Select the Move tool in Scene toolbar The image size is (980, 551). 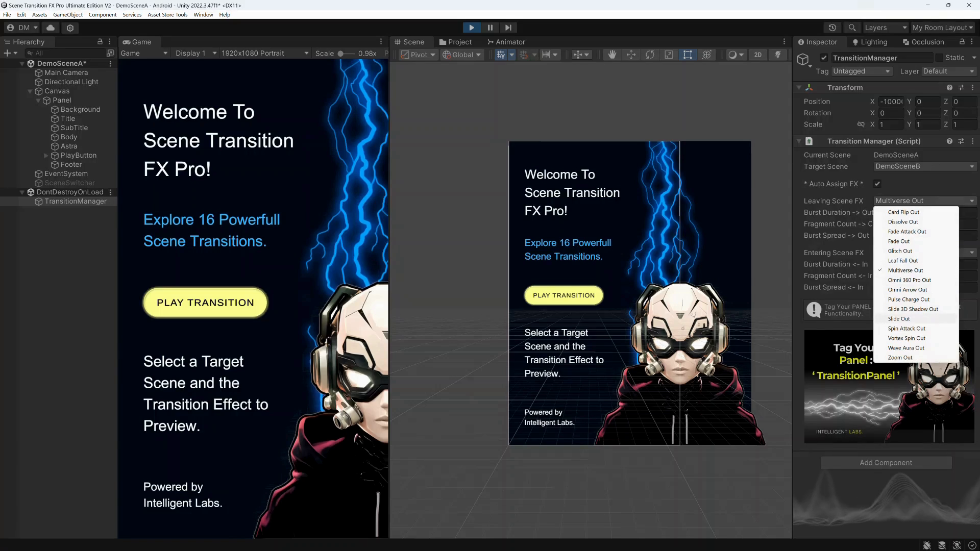pyautogui.click(x=631, y=55)
